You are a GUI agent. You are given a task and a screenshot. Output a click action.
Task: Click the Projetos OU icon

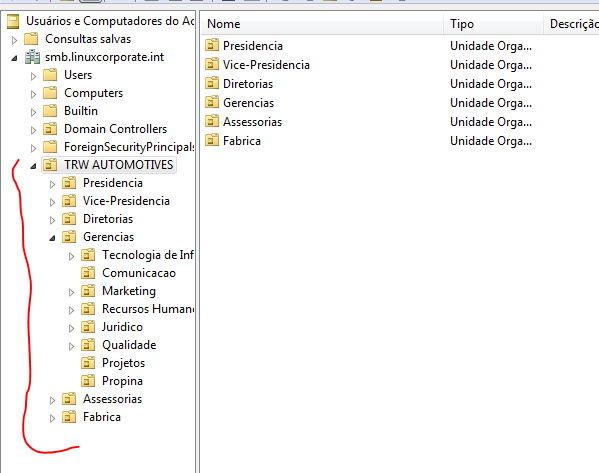click(x=88, y=363)
